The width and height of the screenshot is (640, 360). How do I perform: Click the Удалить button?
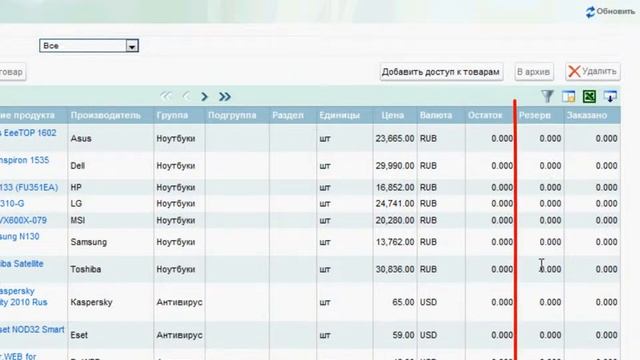coord(593,71)
